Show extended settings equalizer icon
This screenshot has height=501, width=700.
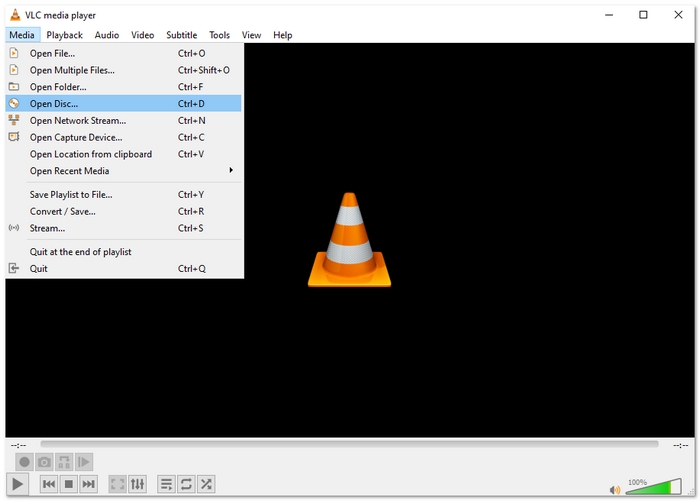point(138,484)
